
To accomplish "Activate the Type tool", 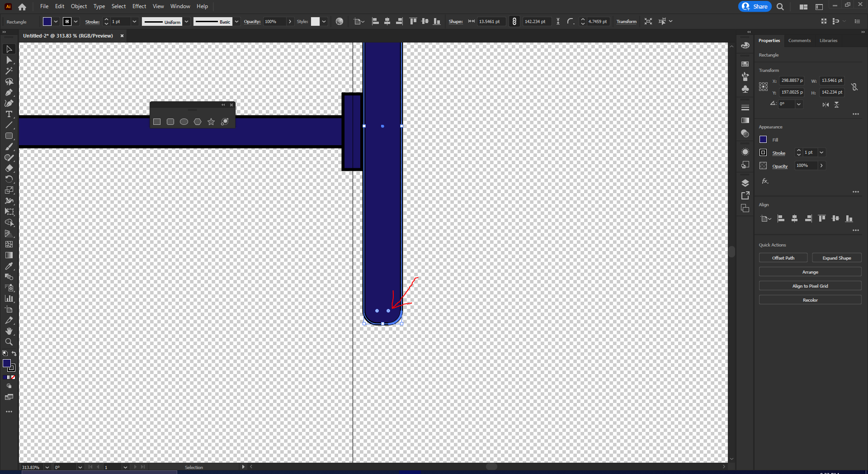I will pyautogui.click(x=9, y=114).
